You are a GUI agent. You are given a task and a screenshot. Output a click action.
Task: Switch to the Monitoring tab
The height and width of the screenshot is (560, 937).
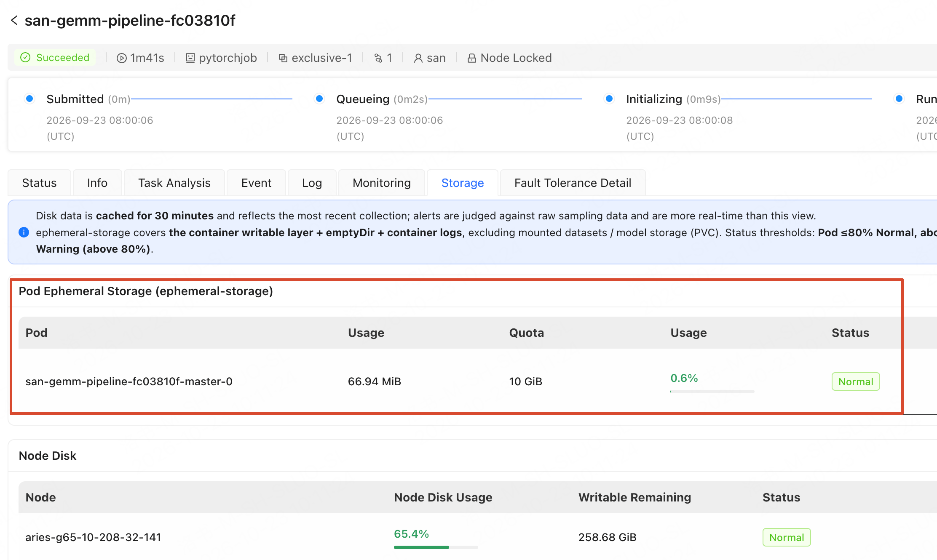(382, 183)
